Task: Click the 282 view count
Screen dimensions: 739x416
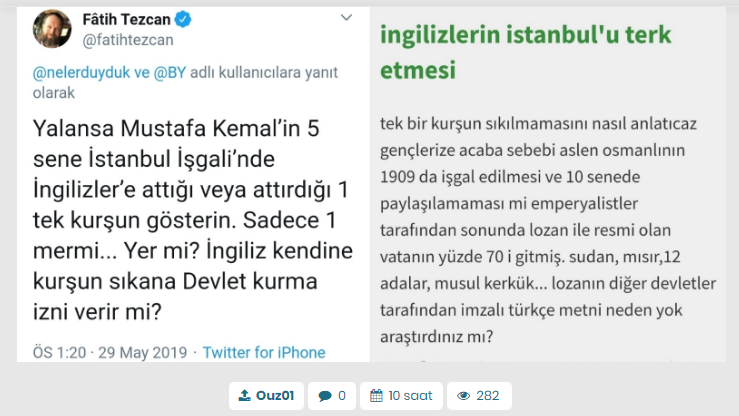Action: (488, 395)
